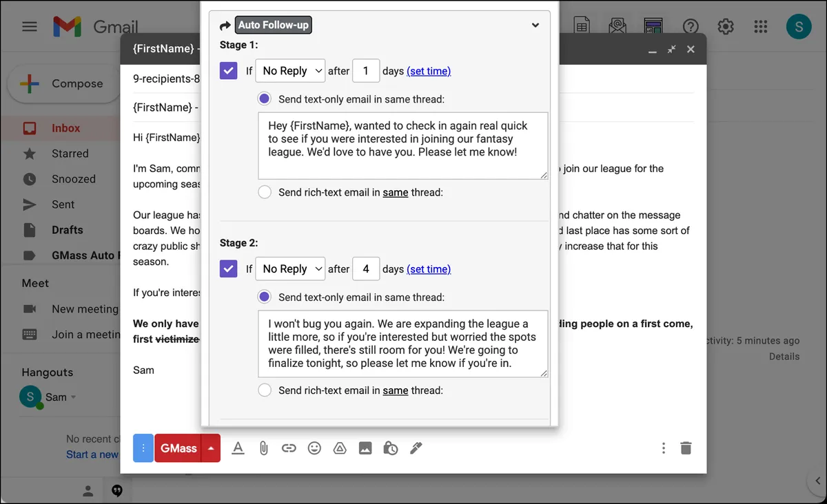Open Stage 1 No Reply dropdown
Screen dimensions: 827x504
click(x=290, y=71)
